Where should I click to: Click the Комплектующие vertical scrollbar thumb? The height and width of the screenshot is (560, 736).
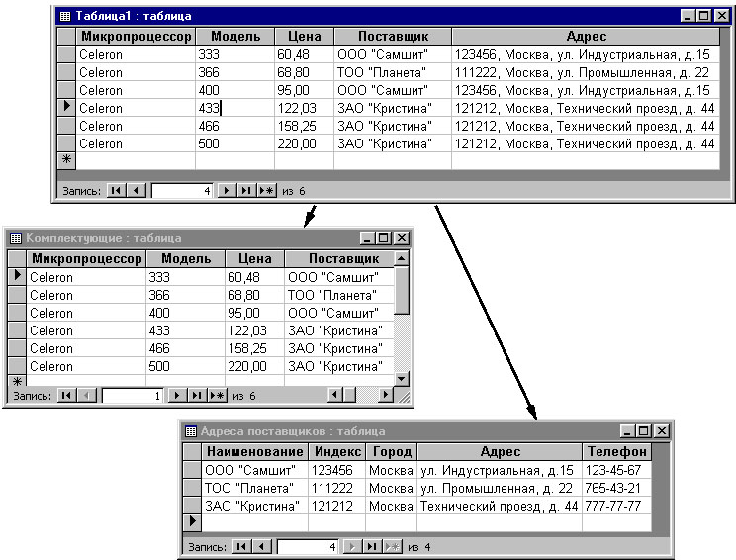coord(402,290)
